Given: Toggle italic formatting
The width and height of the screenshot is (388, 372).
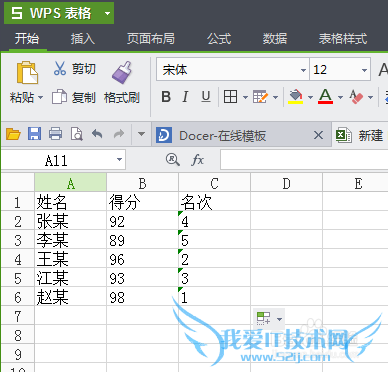Looking at the screenshot, I should [185, 97].
